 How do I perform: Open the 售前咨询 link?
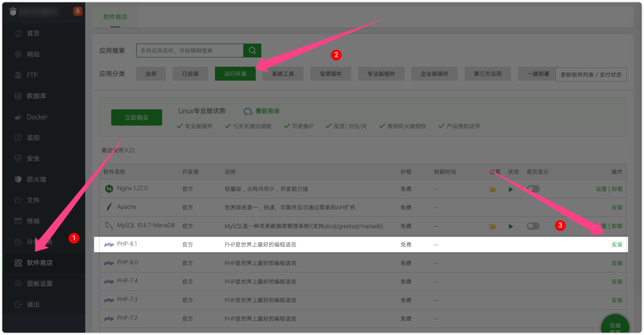(267, 111)
